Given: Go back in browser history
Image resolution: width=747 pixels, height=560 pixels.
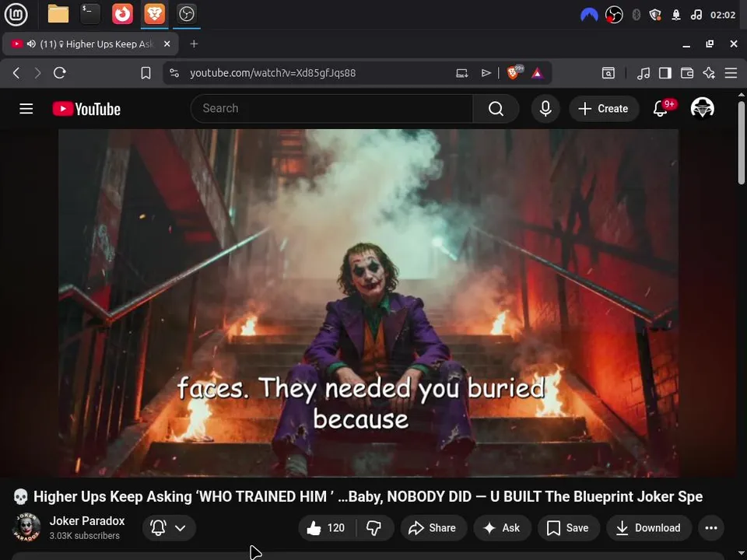Looking at the screenshot, I should [16, 73].
